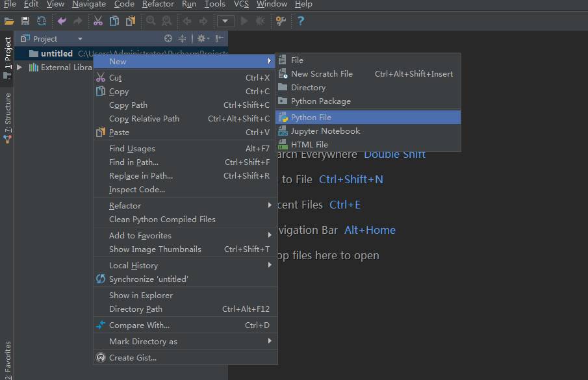Expand the Local History submenu

click(x=184, y=265)
